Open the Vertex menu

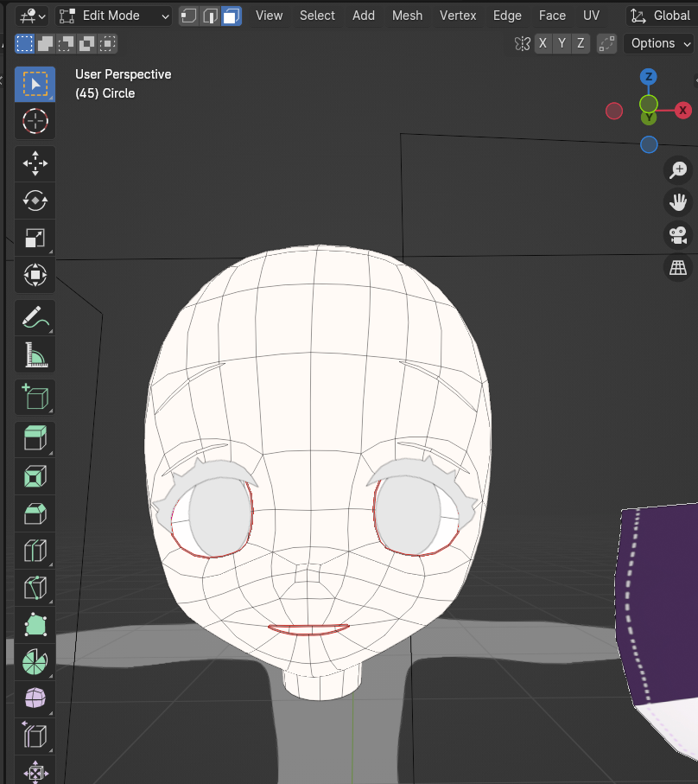click(458, 16)
